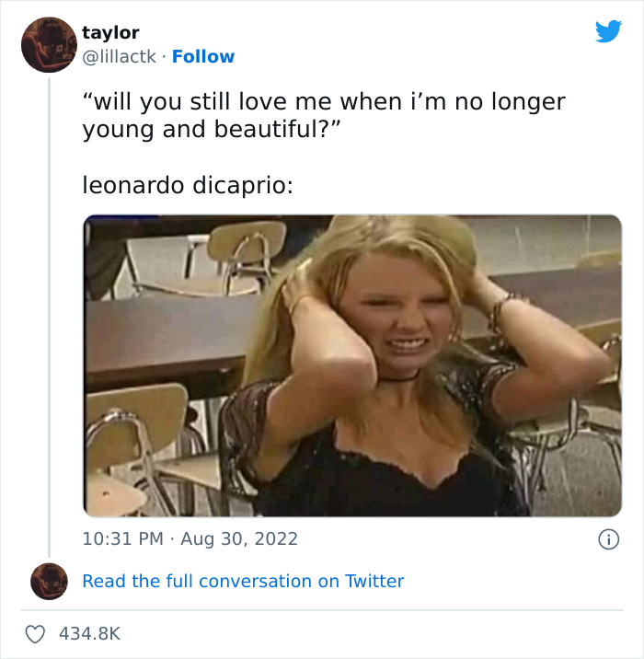Screen dimensions: 644x659
Task: Click the separator dot before Follow
Action: coord(164,56)
